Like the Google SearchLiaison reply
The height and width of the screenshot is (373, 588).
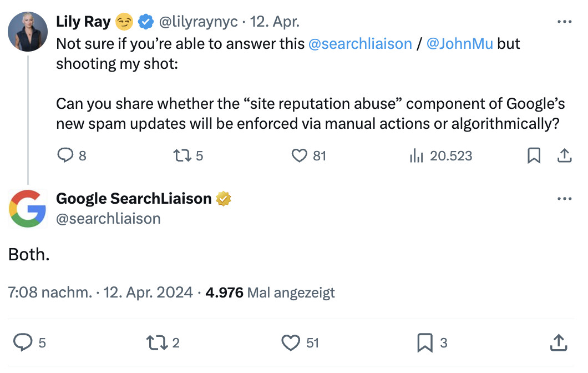coord(290,342)
